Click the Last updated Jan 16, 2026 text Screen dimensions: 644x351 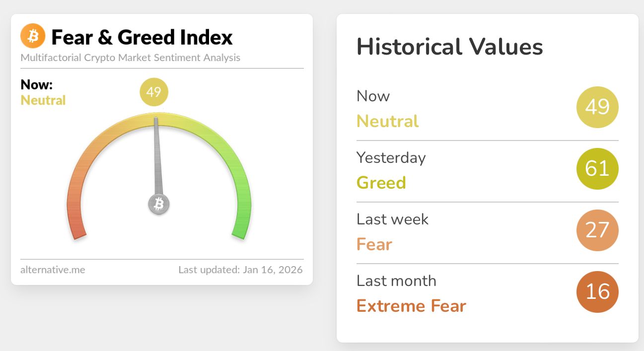241,270
